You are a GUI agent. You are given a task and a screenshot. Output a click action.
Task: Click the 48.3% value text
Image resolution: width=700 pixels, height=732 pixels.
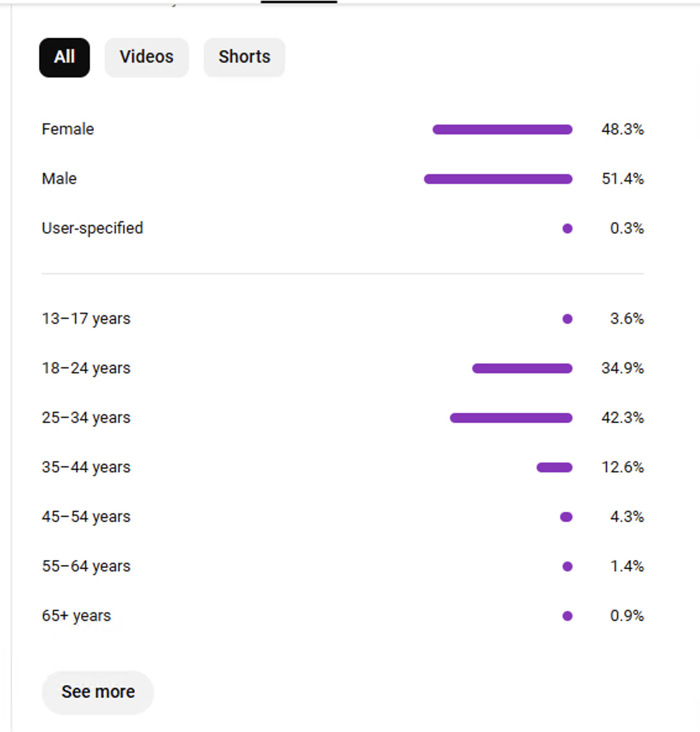[623, 129]
